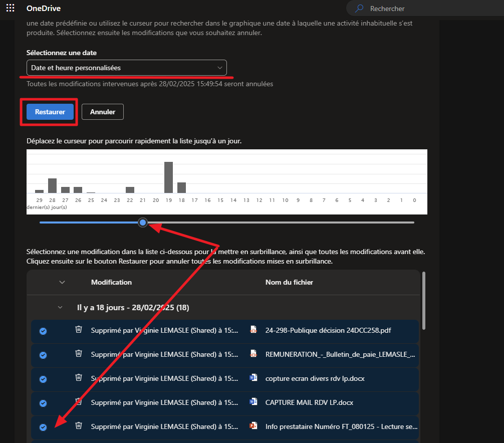
Task: Click the day 22 bar in the chart
Action: (130, 190)
